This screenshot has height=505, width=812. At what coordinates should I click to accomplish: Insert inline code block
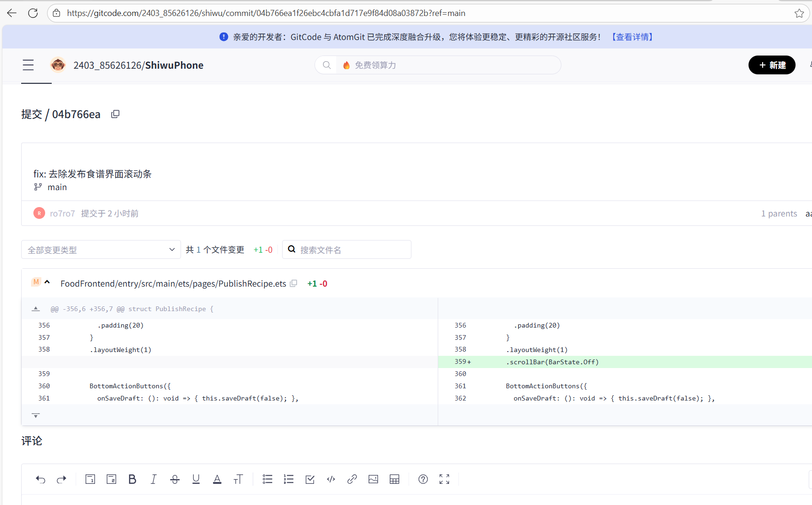click(331, 479)
